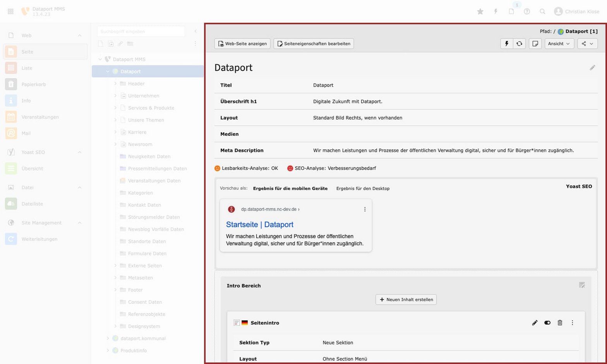Delete Seitenintro using the trash icon
The image size is (607, 364).
coord(560,323)
